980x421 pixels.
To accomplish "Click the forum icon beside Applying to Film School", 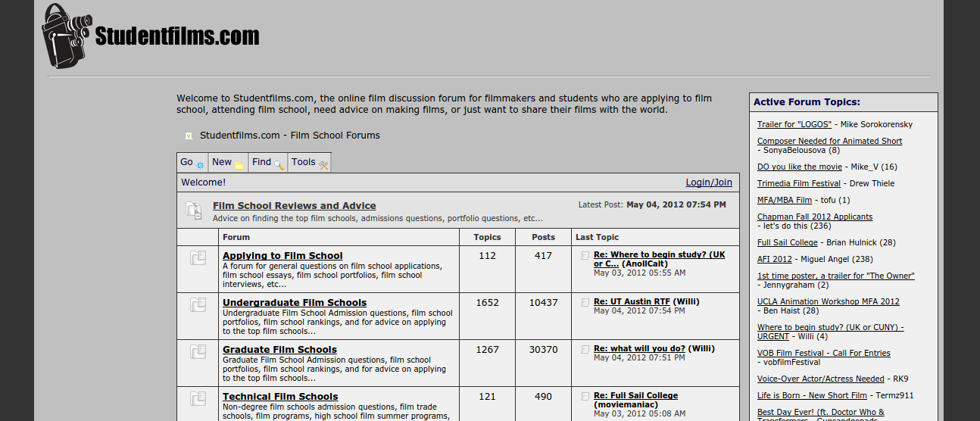I will point(198,258).
